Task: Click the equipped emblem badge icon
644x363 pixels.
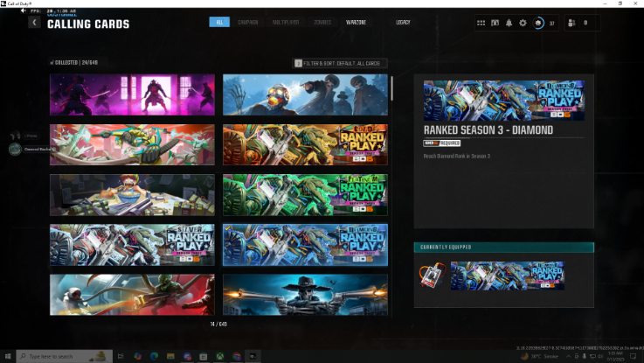Action: [x=432, y=275]
